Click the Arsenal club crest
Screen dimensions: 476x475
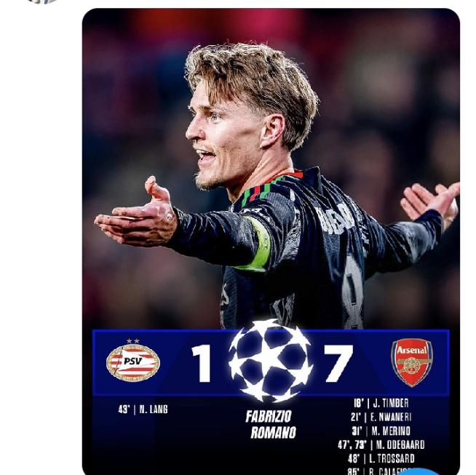pos(412,362)
